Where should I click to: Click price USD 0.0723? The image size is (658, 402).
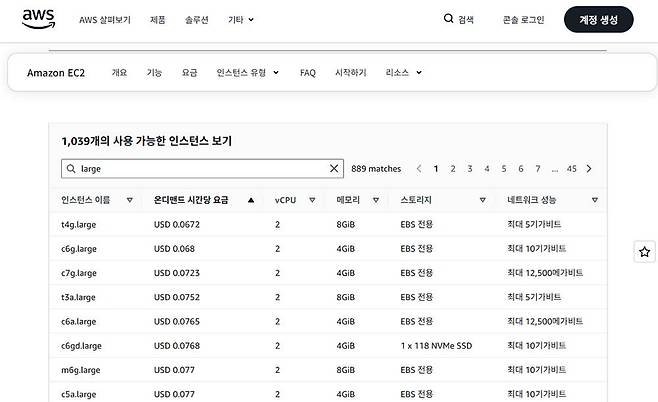tap(177, 273)
